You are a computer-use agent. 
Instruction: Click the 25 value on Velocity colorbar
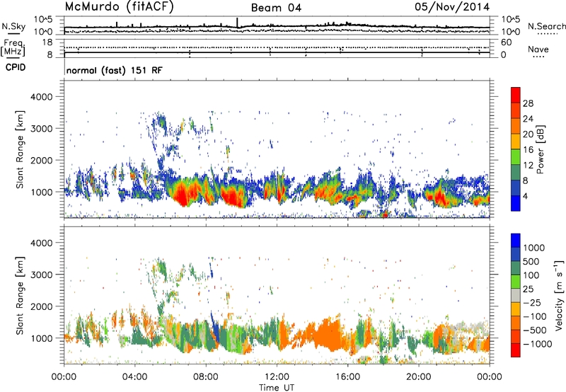point(528,289)
